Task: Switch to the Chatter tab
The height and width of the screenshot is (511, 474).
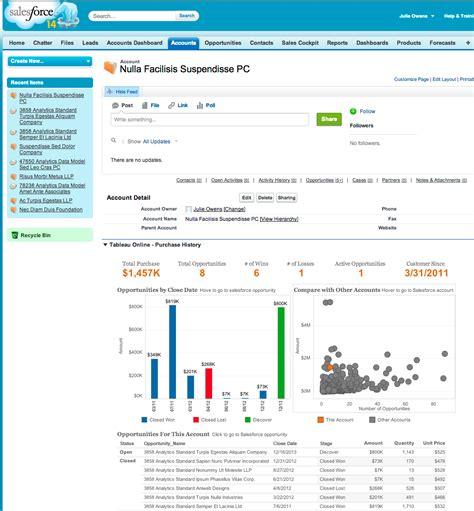Action: coord(43,43)
